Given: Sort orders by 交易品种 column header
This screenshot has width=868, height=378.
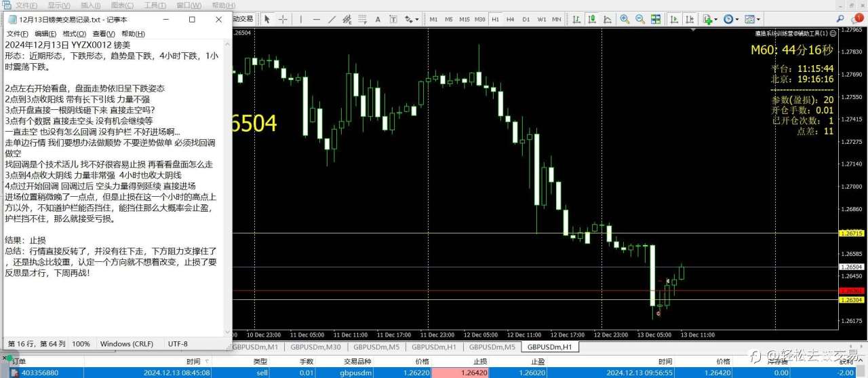Looking at the screenshot, I should point(356,362).
